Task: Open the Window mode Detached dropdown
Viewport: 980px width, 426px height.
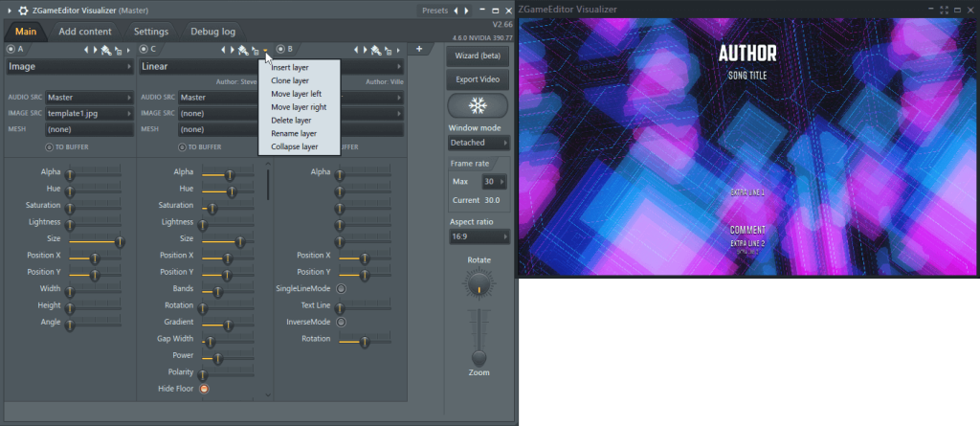Action: [478, 143]
